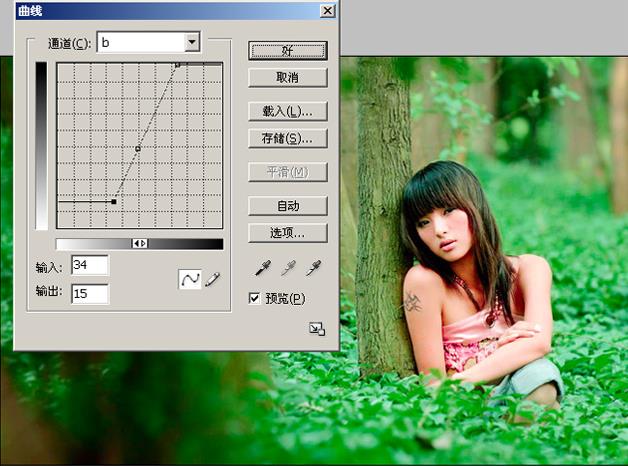Screen dimensions: 628x466
Task: Click the 存储(S)... save button
Action: (288, 139)
